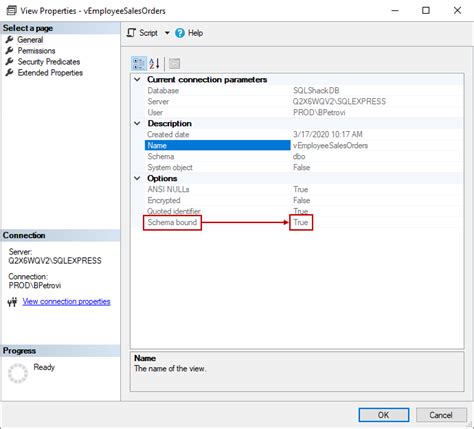Click the wrench icon beside General
Viewport: 474px width, 429px height.
tap(10, 40)
